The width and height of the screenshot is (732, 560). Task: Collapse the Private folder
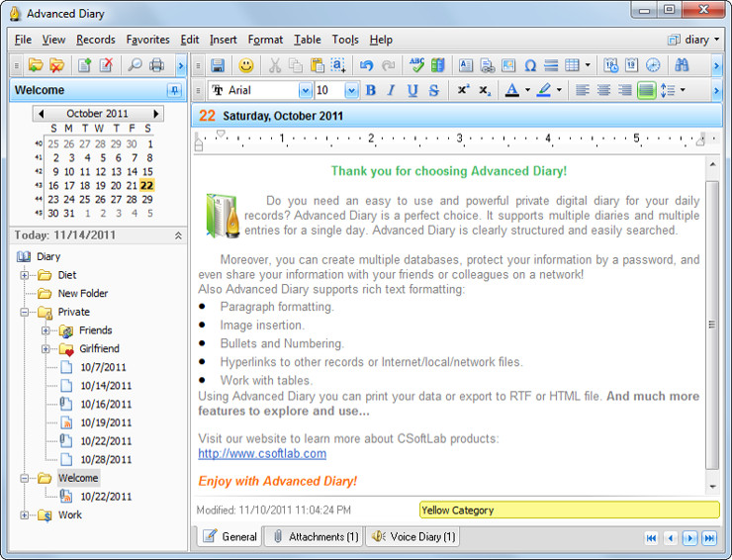tap(25, 312)
